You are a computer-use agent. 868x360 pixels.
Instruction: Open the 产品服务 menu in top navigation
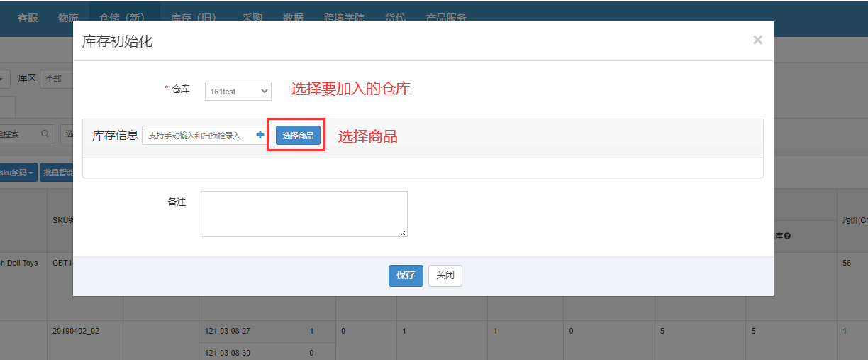pos(446,18)
